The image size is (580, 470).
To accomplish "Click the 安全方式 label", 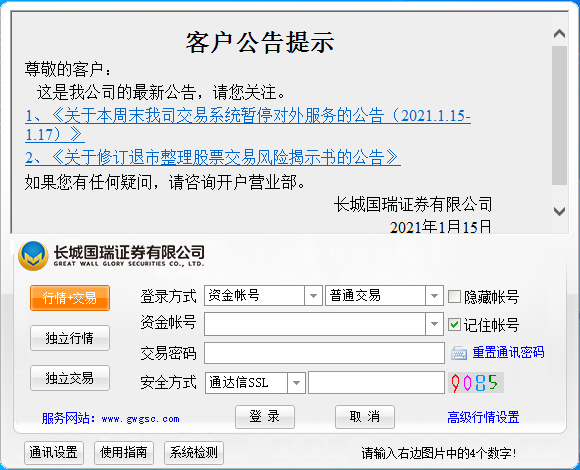I will click(x=168, y=382).
